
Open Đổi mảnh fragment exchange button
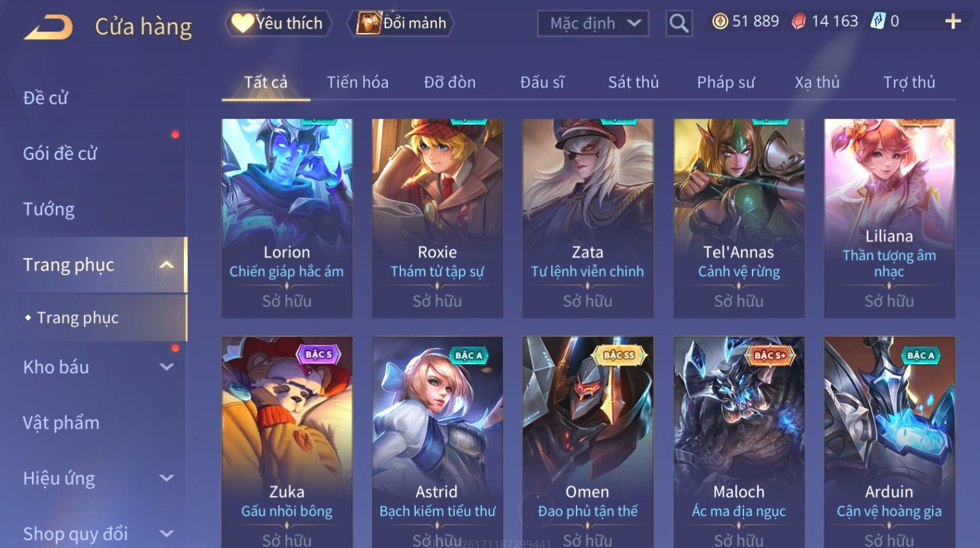tap(401, 23)
